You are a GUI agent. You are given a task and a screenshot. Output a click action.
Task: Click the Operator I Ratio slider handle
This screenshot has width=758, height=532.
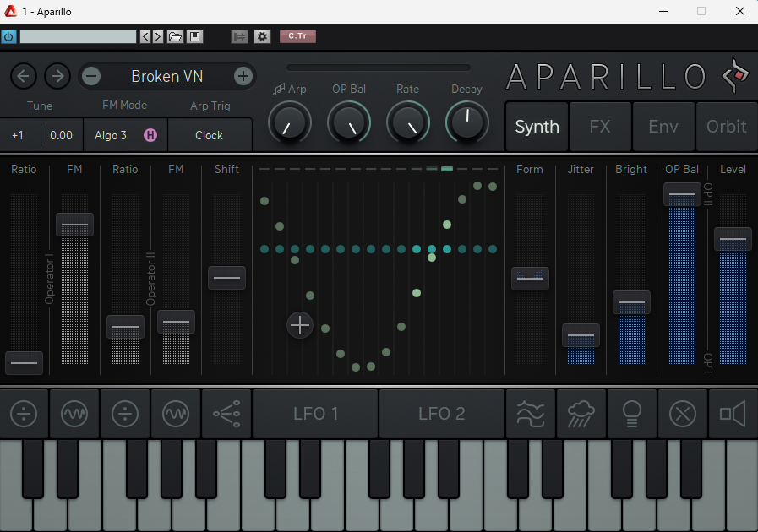click(x=24, y=363)
